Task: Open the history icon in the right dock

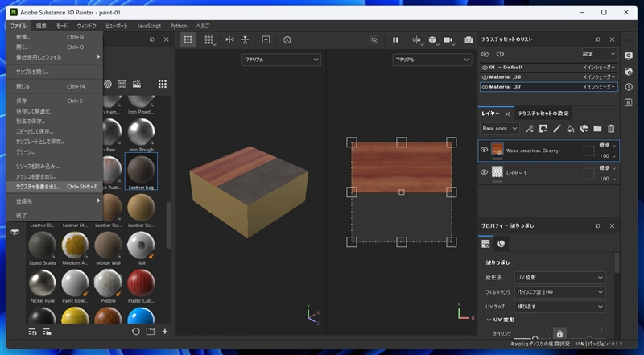Action: click(629, 87)
